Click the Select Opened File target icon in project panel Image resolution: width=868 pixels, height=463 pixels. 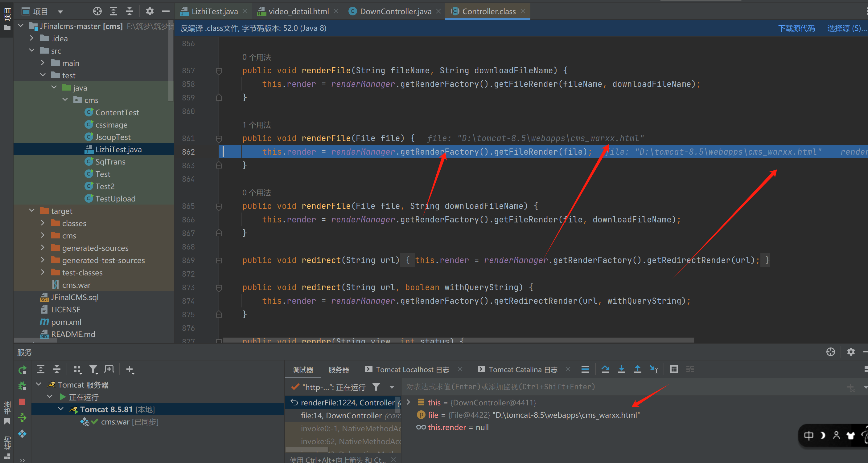[x=97, y=11]
